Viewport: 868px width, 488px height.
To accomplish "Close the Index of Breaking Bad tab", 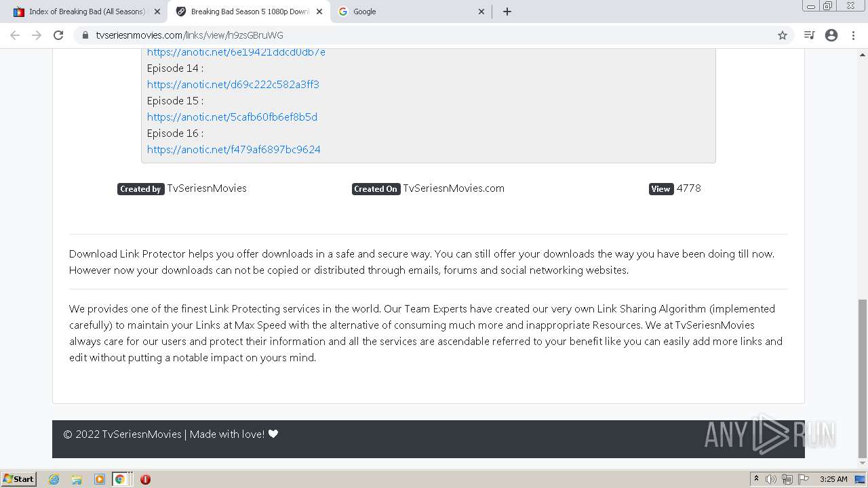I will (157, 12).
